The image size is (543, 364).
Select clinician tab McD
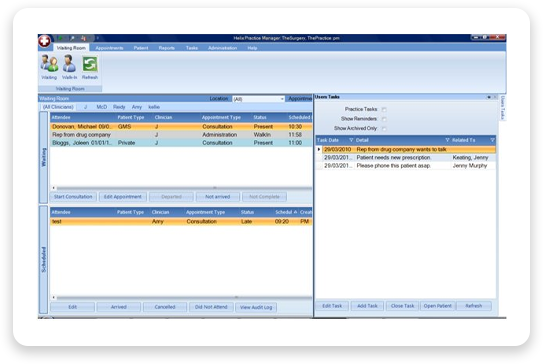point(101,107)
